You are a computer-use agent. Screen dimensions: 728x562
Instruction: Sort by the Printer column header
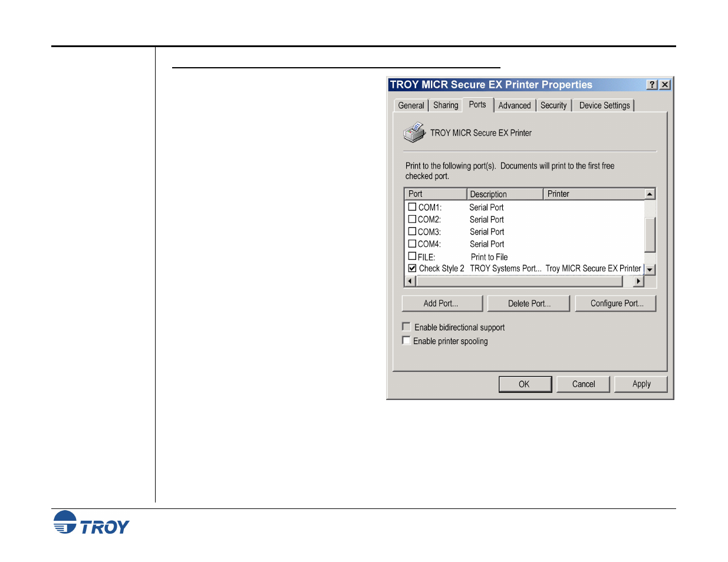[594, 194]
